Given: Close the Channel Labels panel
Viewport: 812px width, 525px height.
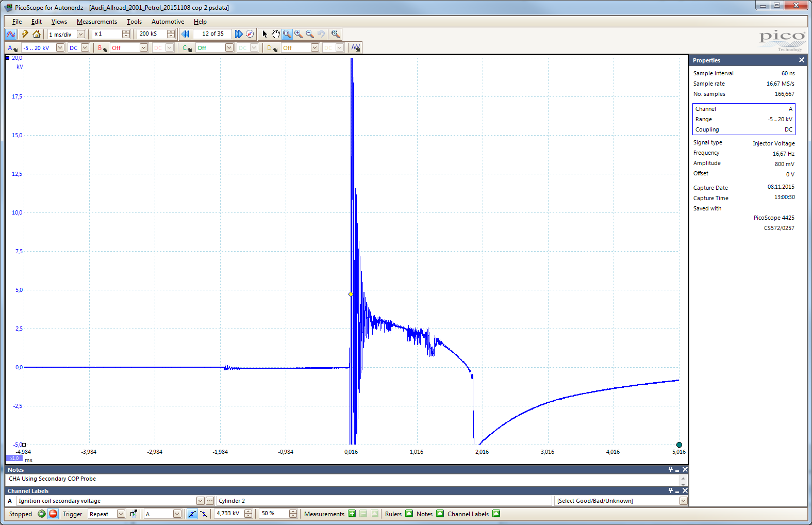Looking at the screenshot, I should point(685,490).
